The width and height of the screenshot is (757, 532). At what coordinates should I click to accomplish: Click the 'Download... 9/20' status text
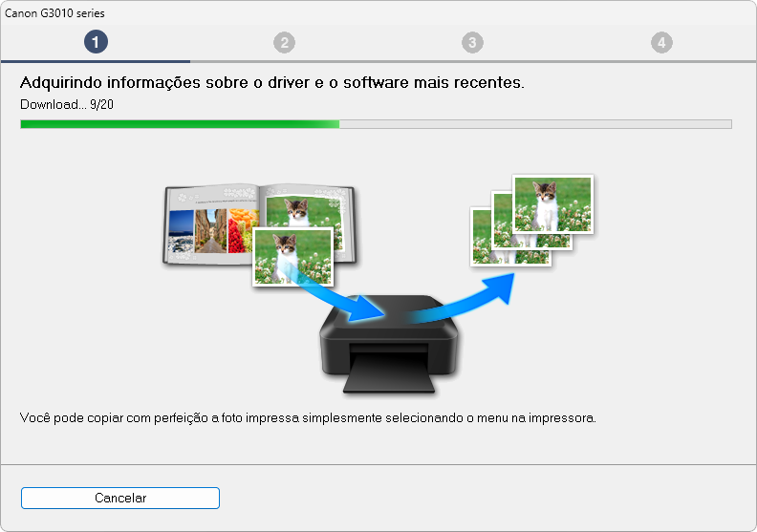67,104
